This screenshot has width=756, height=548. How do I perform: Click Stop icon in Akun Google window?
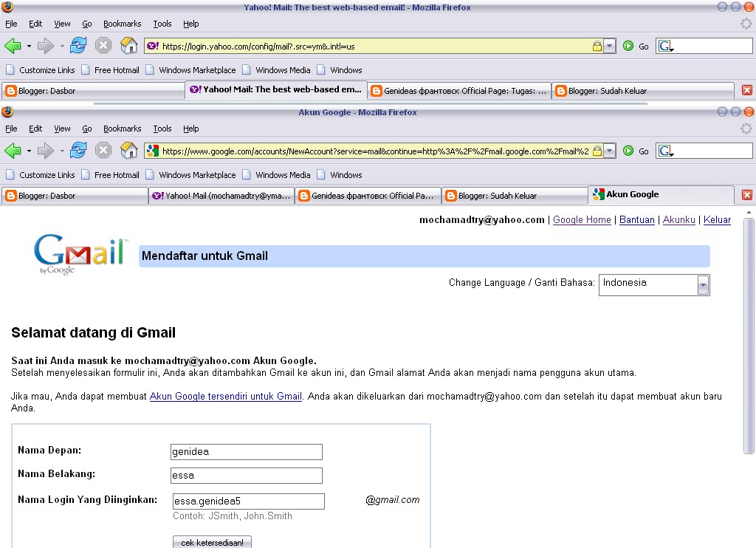[x=103, y=151]
